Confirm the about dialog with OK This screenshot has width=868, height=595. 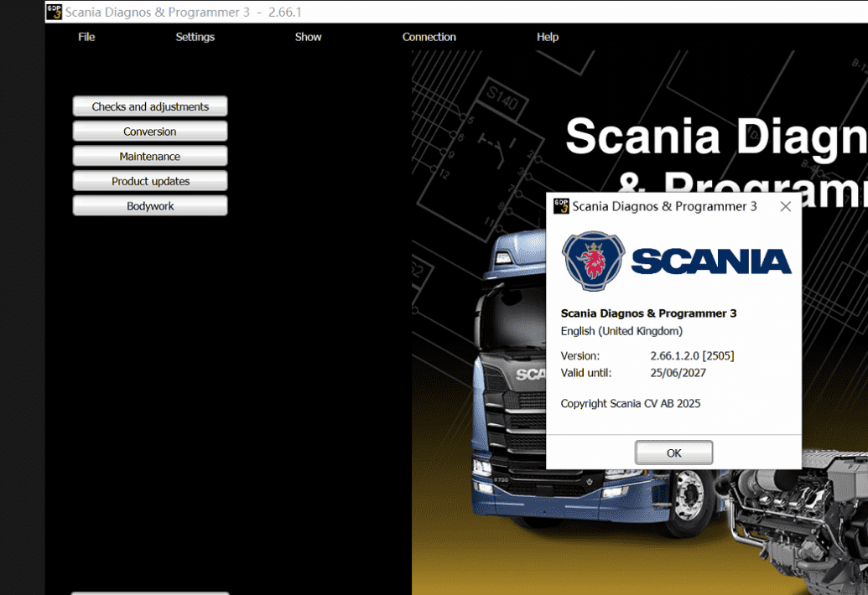pos(673,453)
